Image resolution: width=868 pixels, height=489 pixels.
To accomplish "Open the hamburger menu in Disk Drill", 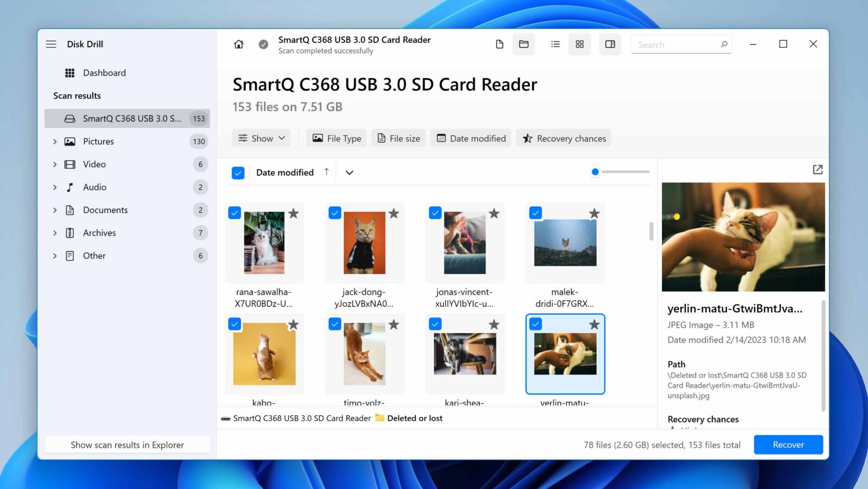I will tap(51, 44).
